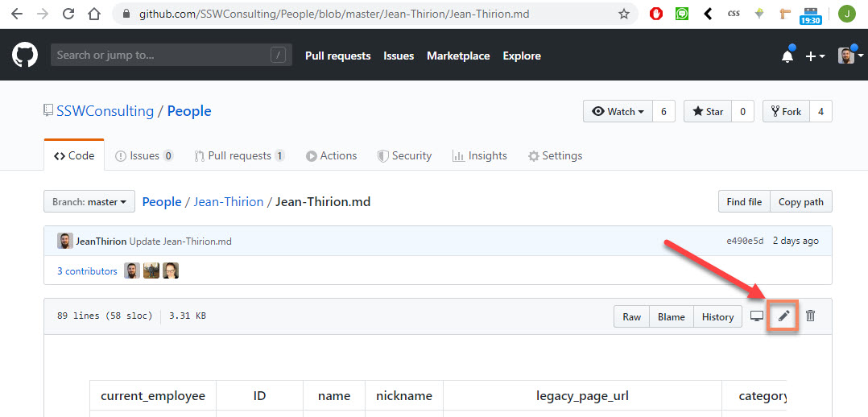The image size is (868, 417).
Task: Switch to the Settings tab
Action: [x=555, y=155]
